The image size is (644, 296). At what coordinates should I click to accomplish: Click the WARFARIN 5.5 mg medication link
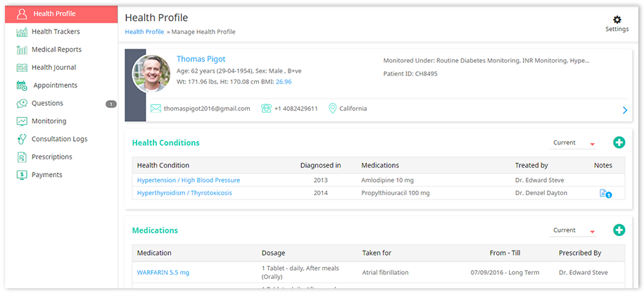tap(163, 272)
